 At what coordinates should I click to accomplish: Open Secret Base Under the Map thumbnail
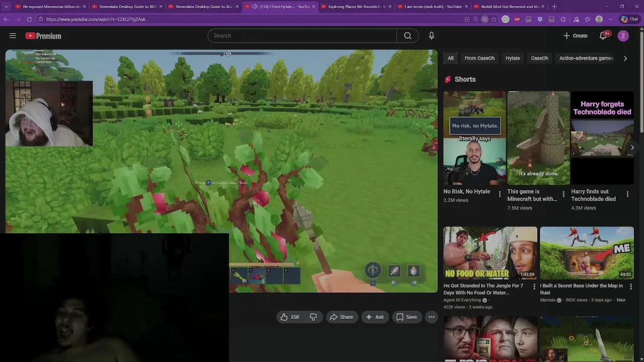(587, 253)
